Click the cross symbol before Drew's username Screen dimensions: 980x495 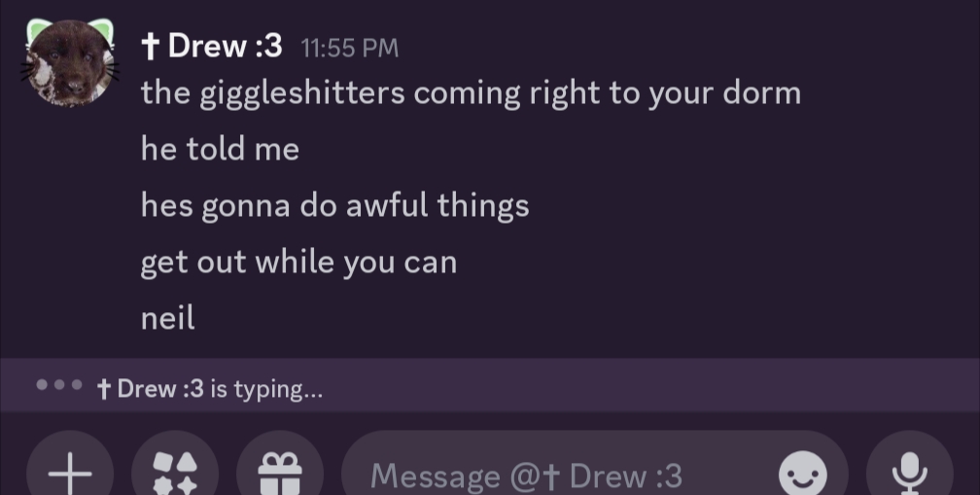pyautogui.click(x=150, y=45)
